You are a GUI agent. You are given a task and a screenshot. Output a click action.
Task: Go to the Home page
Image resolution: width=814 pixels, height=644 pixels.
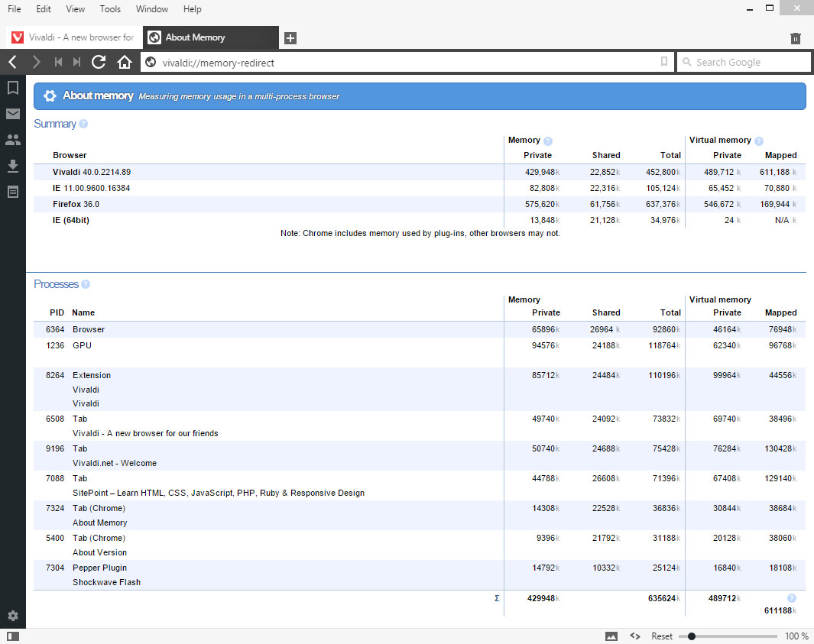coord(125,63)
